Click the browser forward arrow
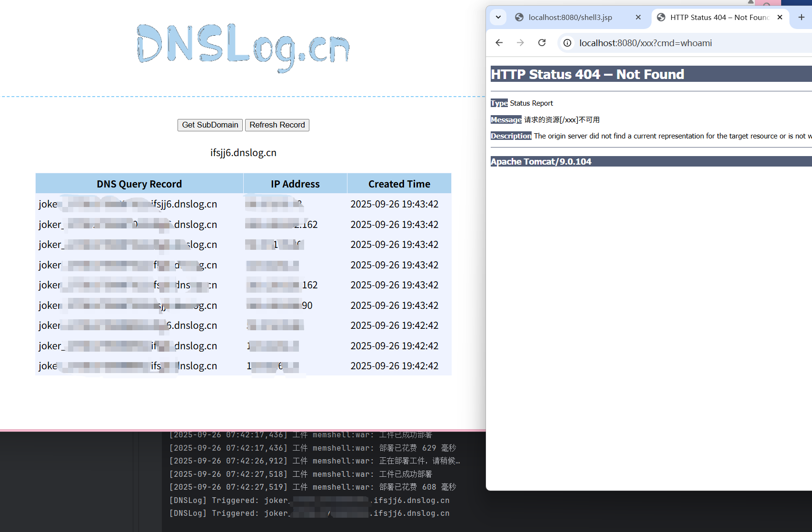 tap(520, 43)
